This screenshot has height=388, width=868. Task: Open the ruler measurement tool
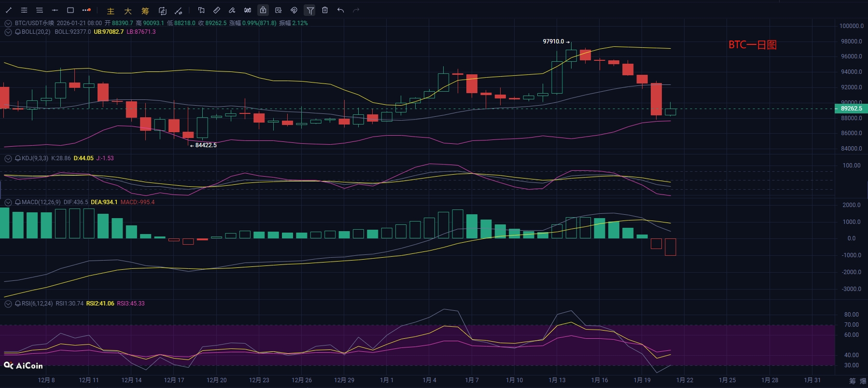click(217, 10)
